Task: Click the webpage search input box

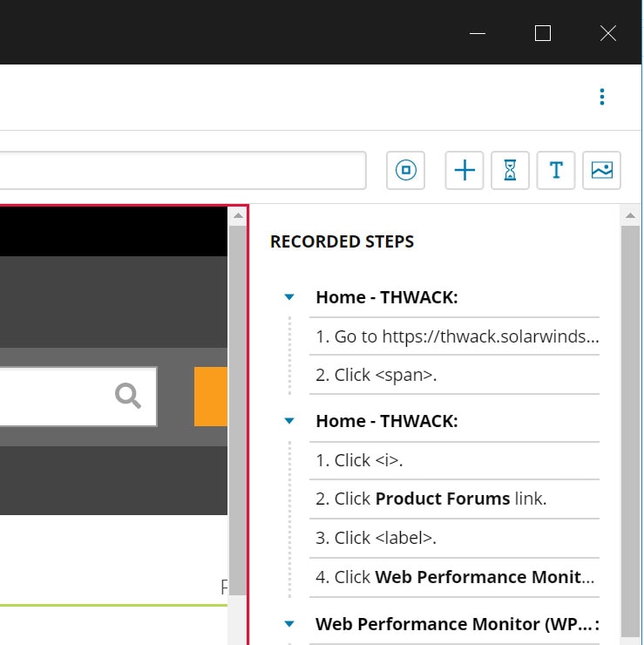Action: click(x=78, y=396)
